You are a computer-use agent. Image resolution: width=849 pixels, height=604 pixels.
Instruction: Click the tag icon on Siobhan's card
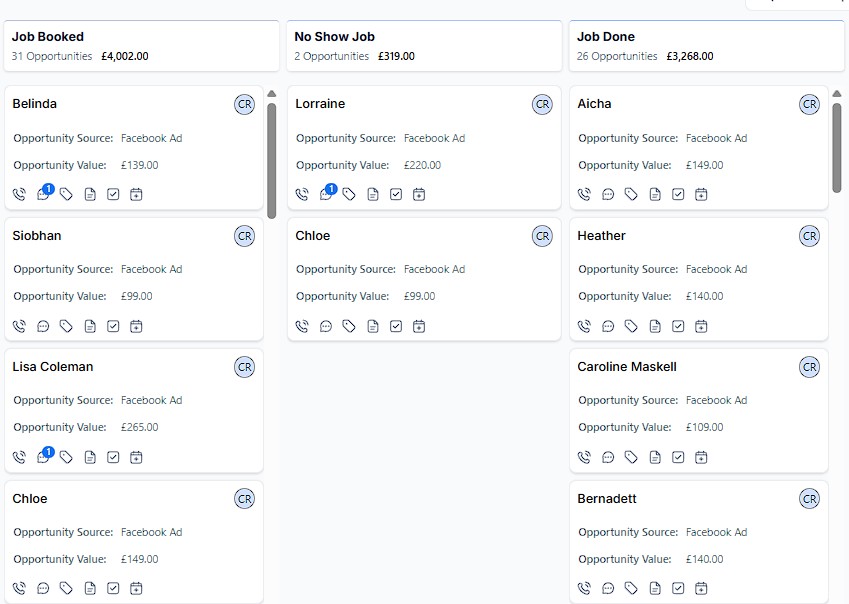pos(66,326)
